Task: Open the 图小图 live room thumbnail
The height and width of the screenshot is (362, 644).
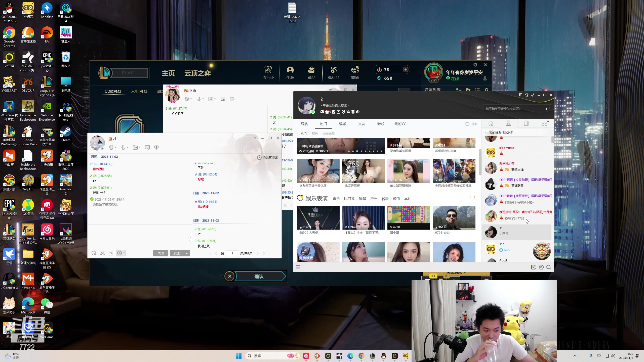Action: 409,218
